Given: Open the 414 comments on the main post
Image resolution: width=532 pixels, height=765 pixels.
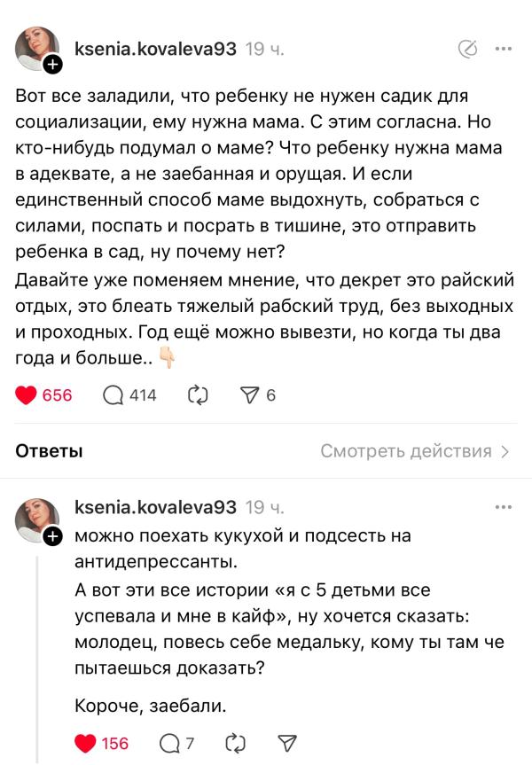Looking at the screenshot, I should (114, 395).
